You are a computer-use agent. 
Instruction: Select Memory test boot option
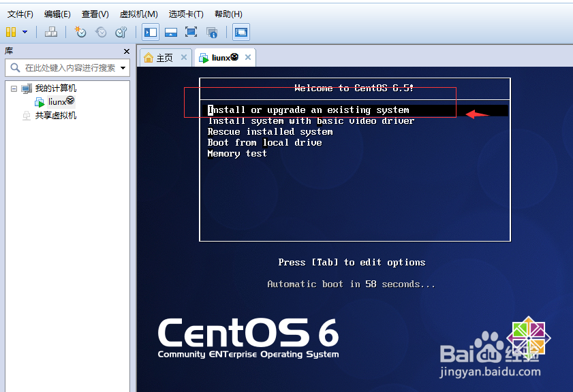coord(237,154)
